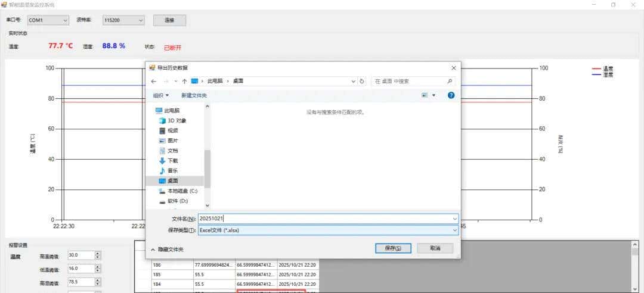644x293 pixels.
Task: Decrease the 低温阈值 with the down spinner
Action: pos(98,270)
